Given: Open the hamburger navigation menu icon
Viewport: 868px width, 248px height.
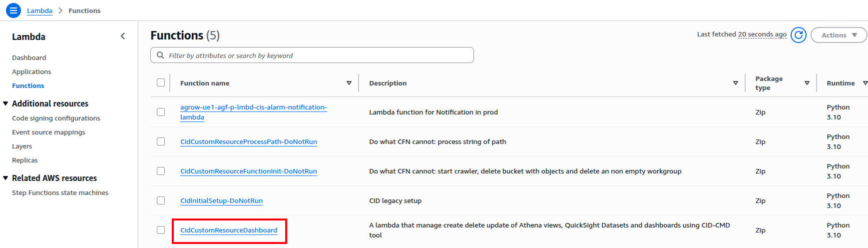Looking at the screenshot, I should (13, 10).
